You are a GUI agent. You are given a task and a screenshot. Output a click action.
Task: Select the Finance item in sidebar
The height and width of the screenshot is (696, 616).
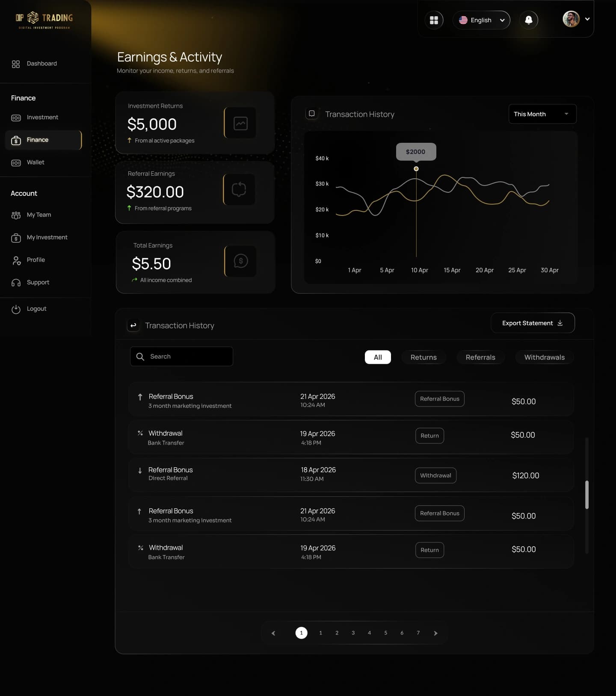(x=44, y=140)
